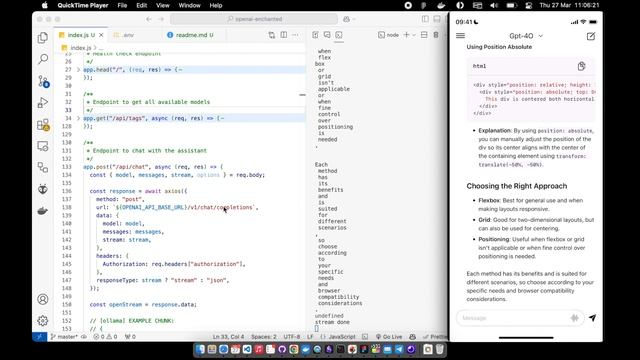This screenshot has height=360, width=640.
Task: Open the Telegram icon in the Dock
Action: (x=399, y=349)
